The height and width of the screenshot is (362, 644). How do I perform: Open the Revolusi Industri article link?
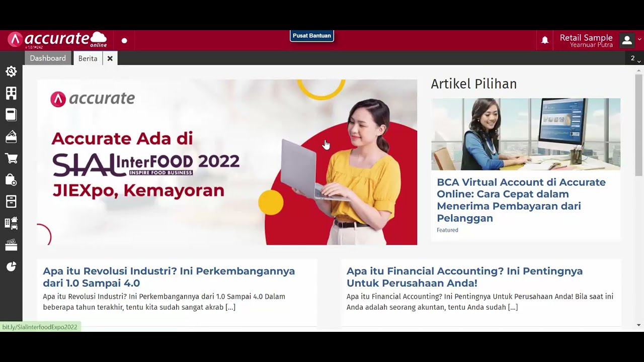click(169, 277)
